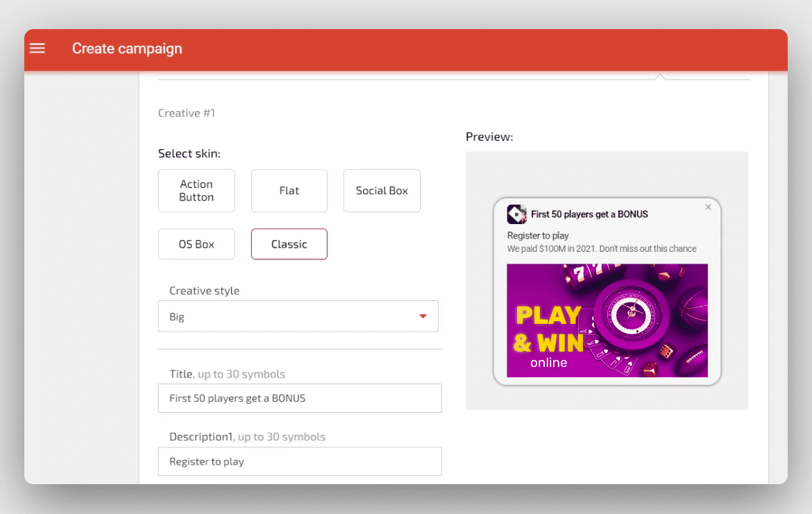
Task: Click the 'Create campaign' header title
Action: [127, 48]
